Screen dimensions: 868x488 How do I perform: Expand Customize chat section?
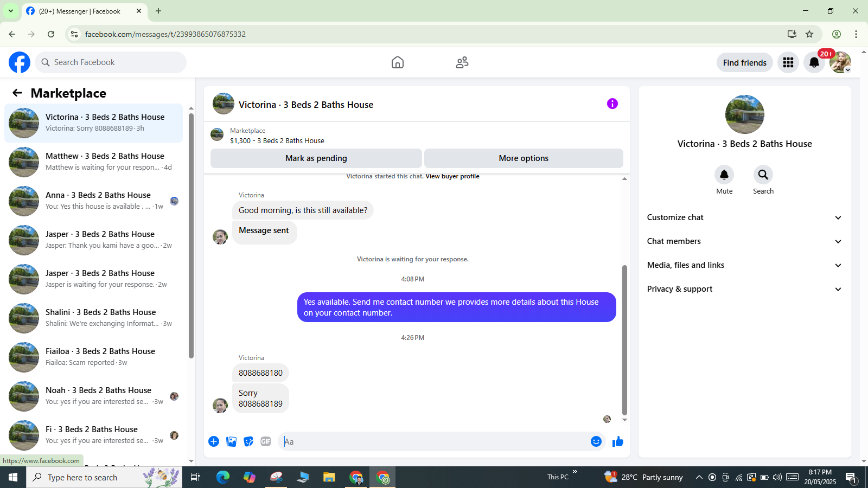point(744,217)
